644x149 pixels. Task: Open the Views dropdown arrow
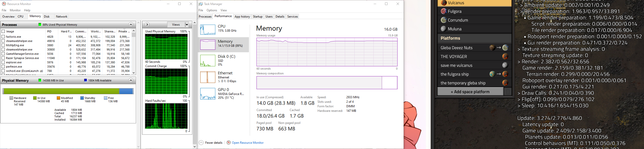point(187,24)
